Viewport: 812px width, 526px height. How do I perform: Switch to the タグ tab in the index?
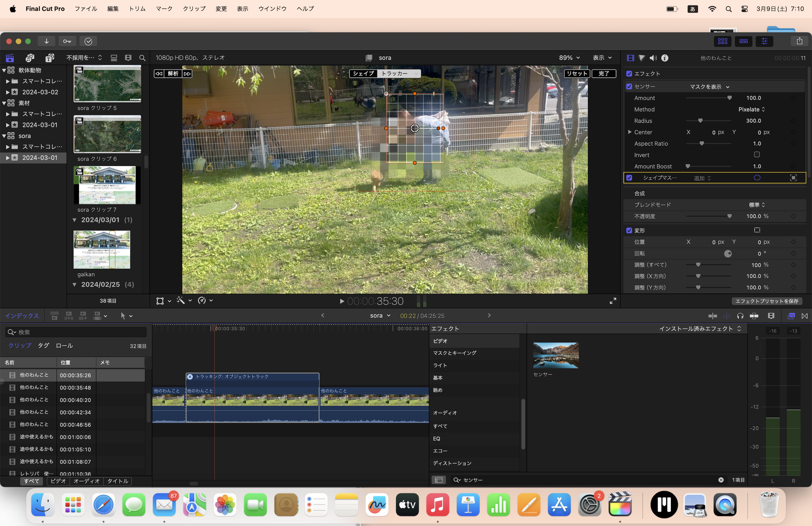(43, 345)
